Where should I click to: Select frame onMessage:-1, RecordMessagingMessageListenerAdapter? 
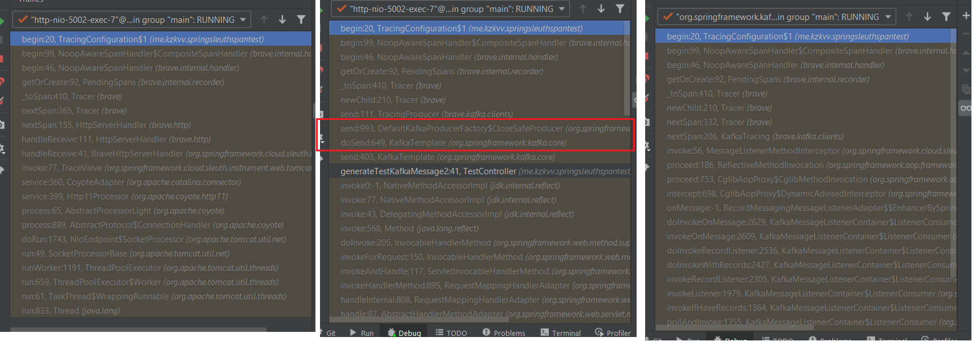[x=806, y=208]
